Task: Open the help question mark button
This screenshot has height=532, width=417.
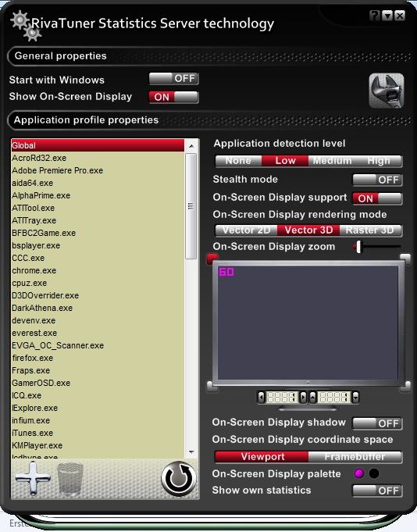Action: (x=375, y=16)
